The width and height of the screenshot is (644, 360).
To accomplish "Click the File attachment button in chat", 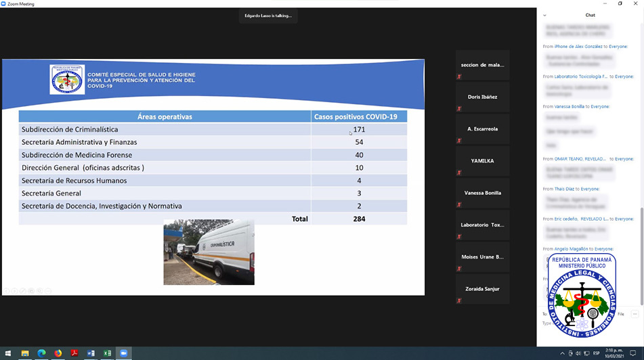I will (621, 314).
